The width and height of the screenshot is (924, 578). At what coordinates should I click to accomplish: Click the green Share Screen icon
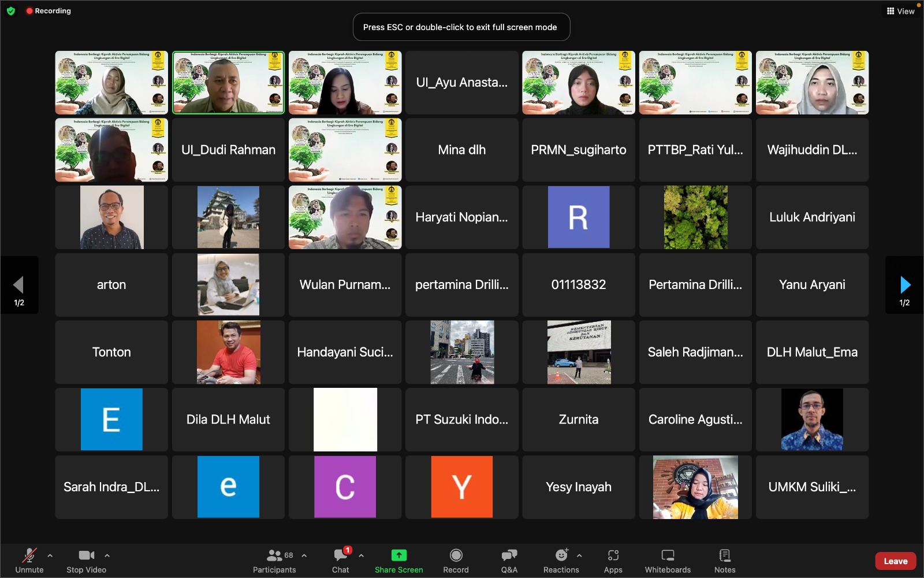[398, 555]
